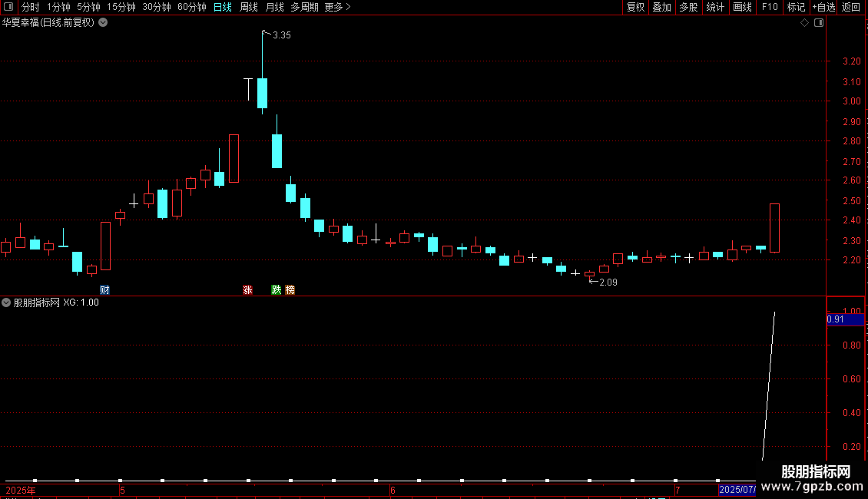Image resolution: width=868 pixels, height=499 pixels.
Task: Click the 涨 event marker
Action: click(x=247, y=290)
